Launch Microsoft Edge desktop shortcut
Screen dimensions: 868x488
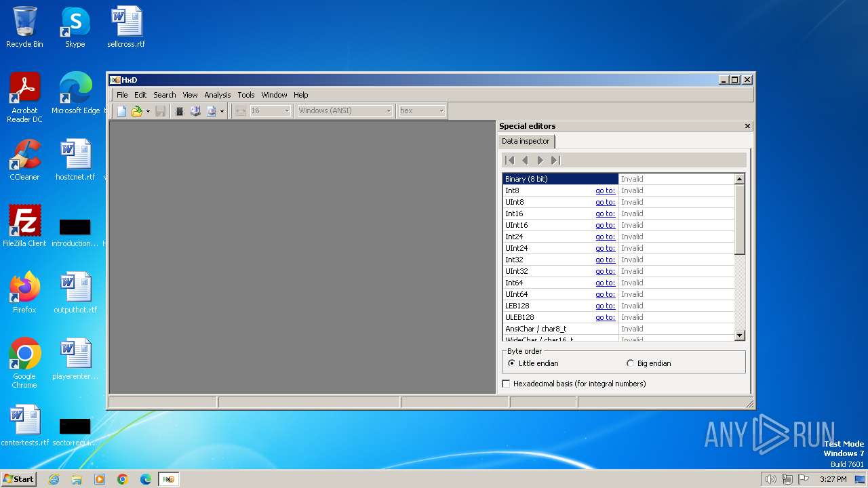point(75,94)
